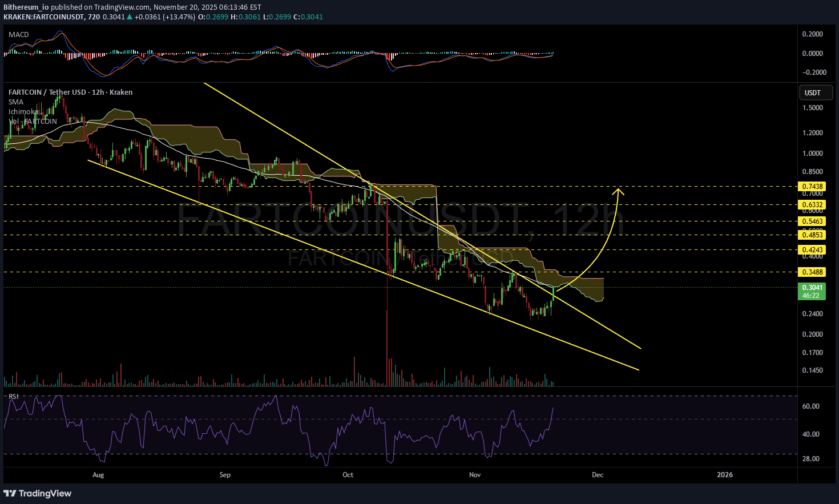Click the Oct marker on time axis
This screenshot has height=504, width=839.
point(348,475)
